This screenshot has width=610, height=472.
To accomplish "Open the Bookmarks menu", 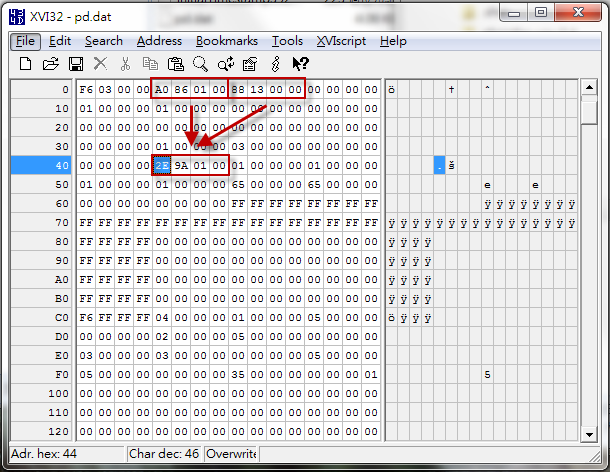I will point(227,41).
